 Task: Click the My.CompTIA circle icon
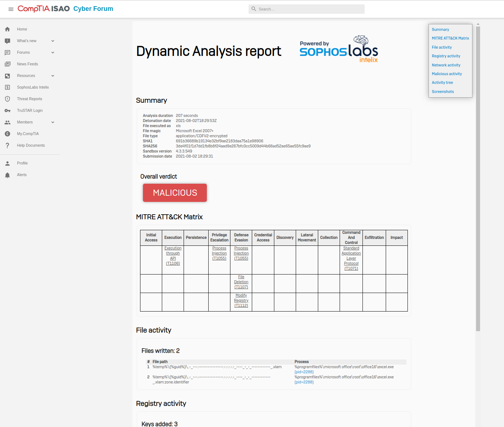click(x=7, y=134)
